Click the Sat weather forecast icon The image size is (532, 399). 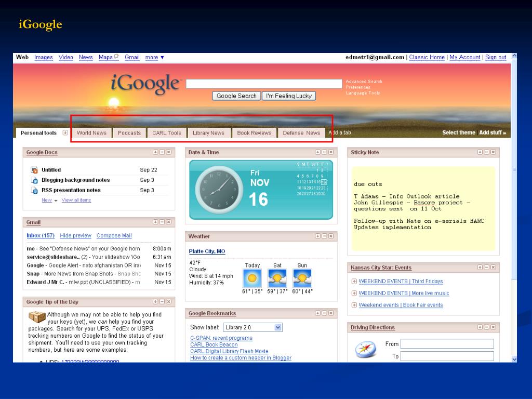click(x=277, y=278)
